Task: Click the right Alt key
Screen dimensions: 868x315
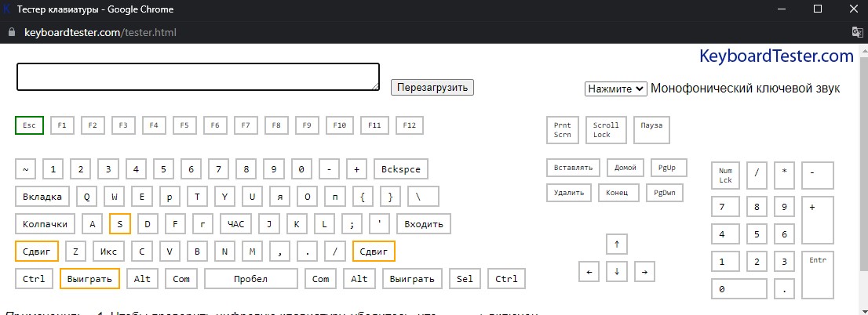Action: coord(359,278)
